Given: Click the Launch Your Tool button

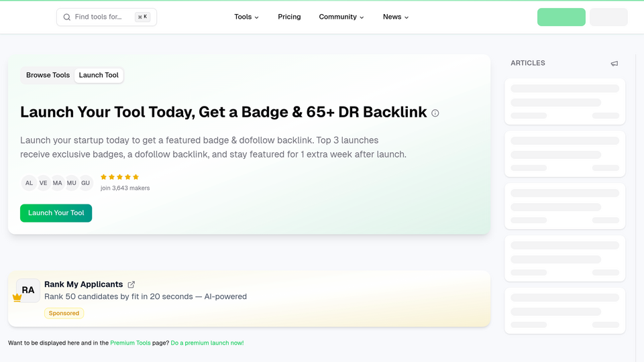Looking at the screenshot, I should [56, 213].
